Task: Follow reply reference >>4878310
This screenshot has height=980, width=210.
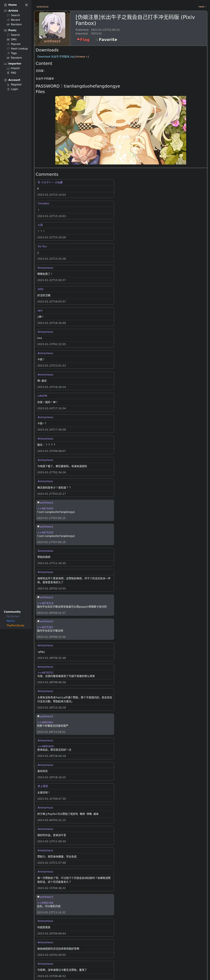Action: click(45, 603)
